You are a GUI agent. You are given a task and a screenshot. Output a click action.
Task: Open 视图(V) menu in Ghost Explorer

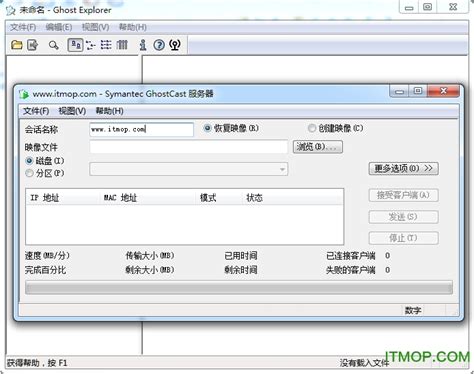pyautogui.click(x=96, y=27)
